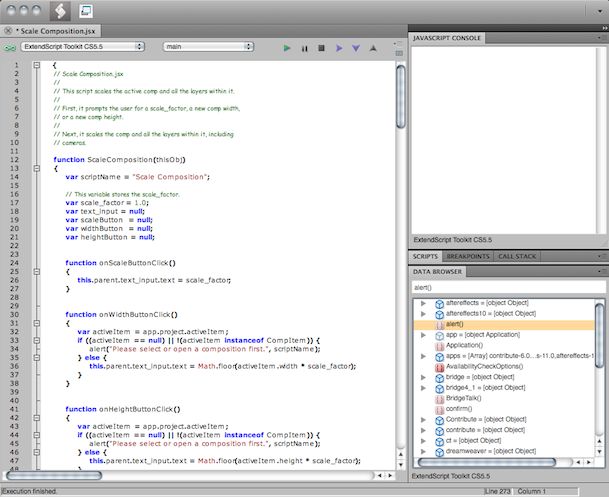Screen dimensions: 609x497
Task: Click the editor vertical scrollbar thumb
Action: click(x=401, y=97)
